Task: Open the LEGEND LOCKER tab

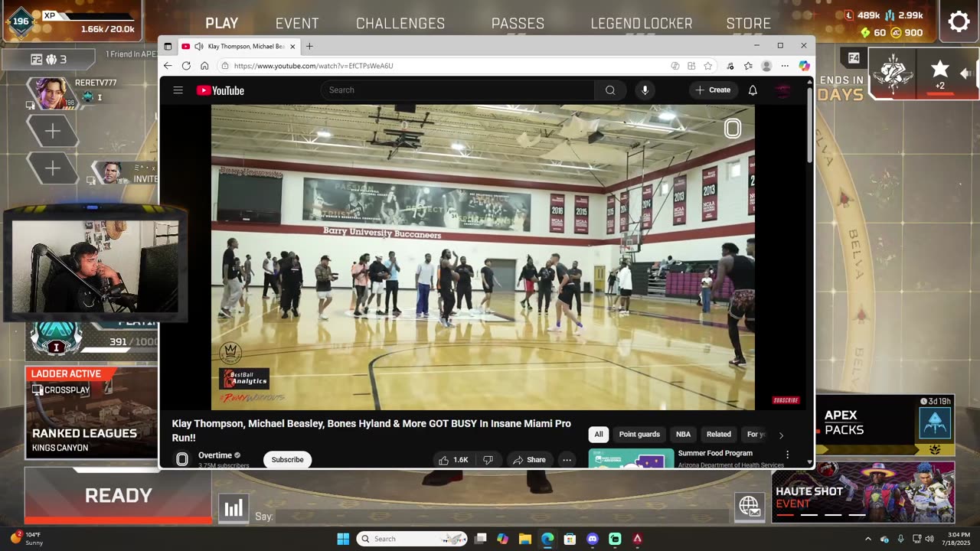Action: pyautogui.click(x=642, y=24)
